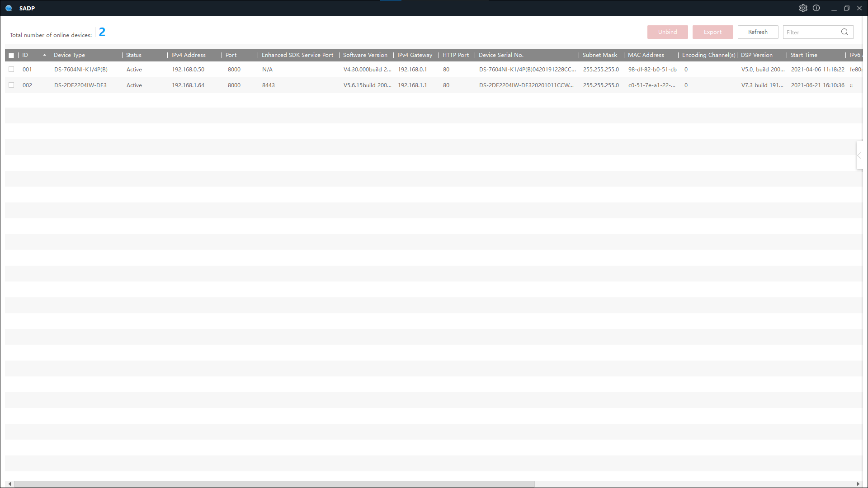868x488 pixels.
Task: Open the settings gear icon
Action: [x=803, y=8]
